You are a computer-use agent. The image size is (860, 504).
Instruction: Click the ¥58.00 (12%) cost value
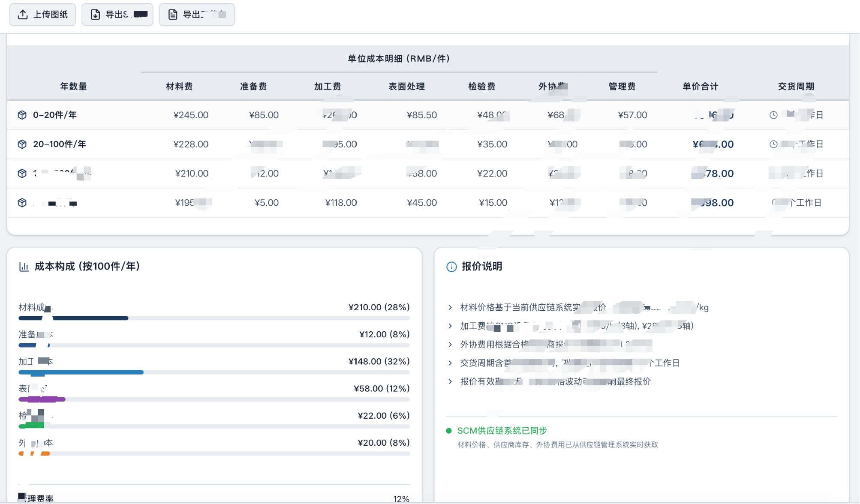382,388
